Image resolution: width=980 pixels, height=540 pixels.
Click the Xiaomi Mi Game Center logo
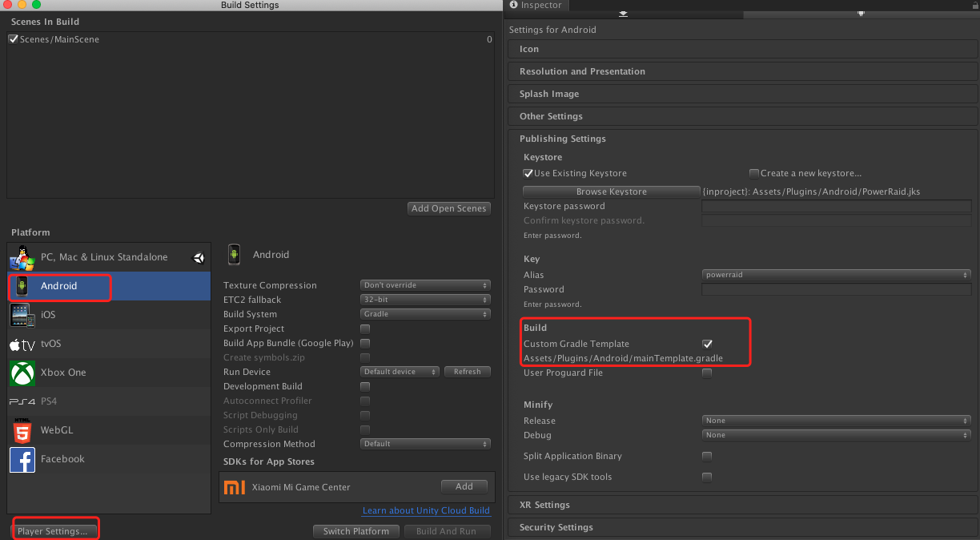235,487
